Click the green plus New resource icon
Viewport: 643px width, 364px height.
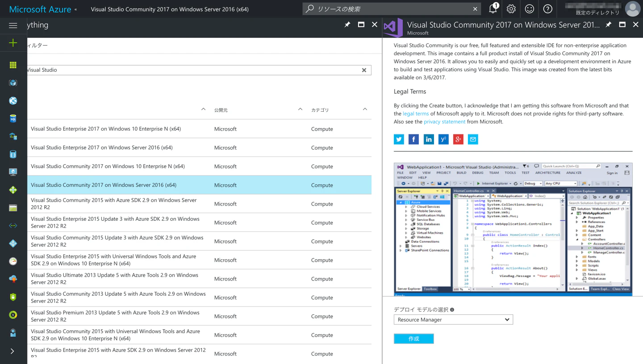(x=13, y=43)
